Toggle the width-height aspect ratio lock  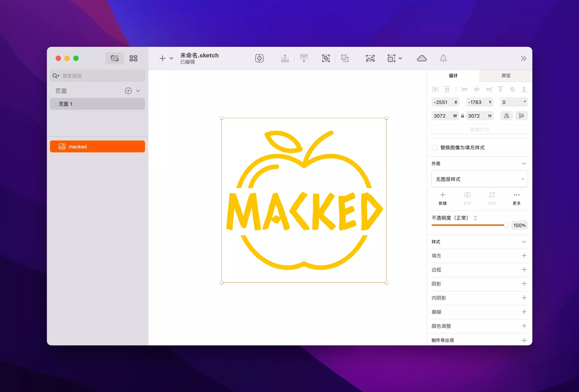tap(462, 116)
